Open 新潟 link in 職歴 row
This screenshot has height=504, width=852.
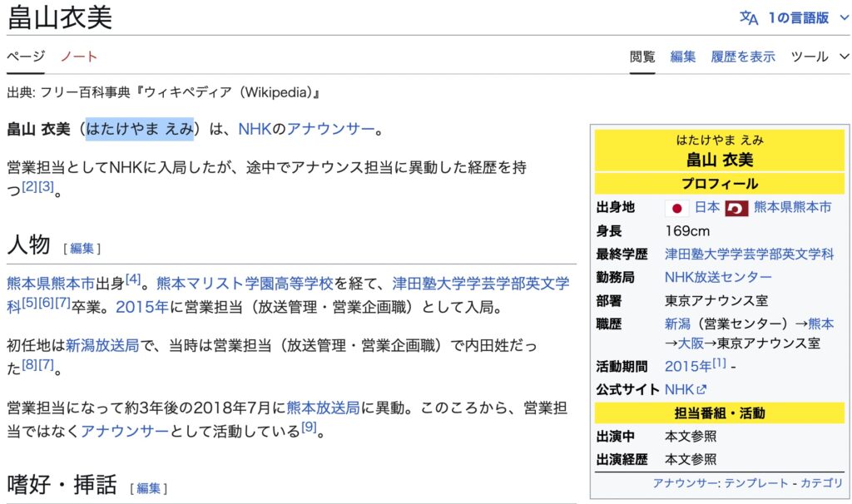tap(677, 324)
